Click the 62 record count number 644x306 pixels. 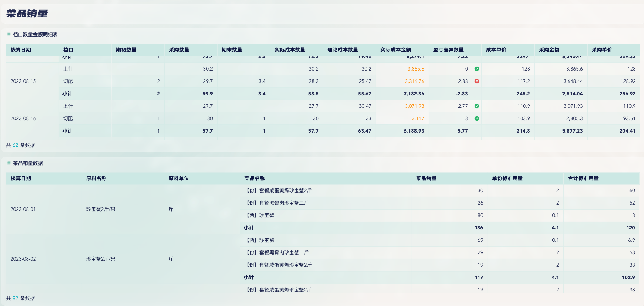pyautogui.click(x=15, y=145)
